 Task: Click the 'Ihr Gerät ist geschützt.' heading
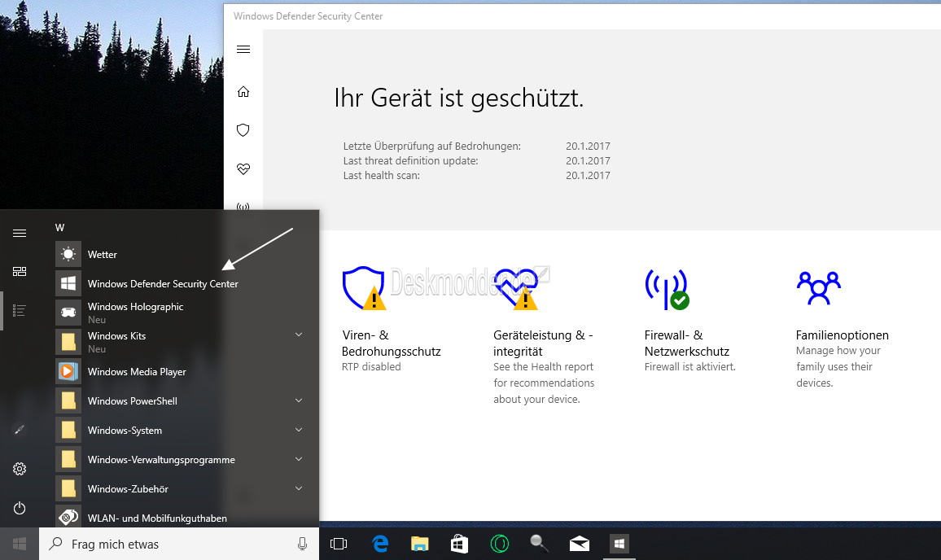[x=459, y=98]
